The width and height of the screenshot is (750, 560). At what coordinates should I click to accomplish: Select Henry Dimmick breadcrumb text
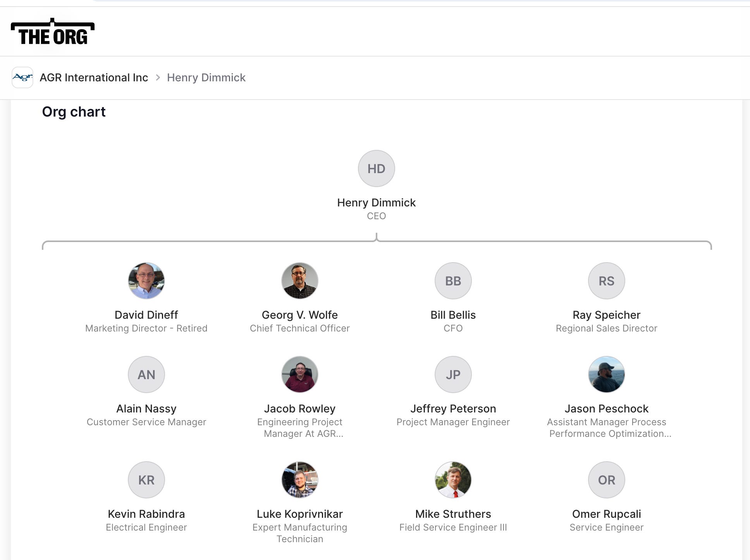coord(206,77)
